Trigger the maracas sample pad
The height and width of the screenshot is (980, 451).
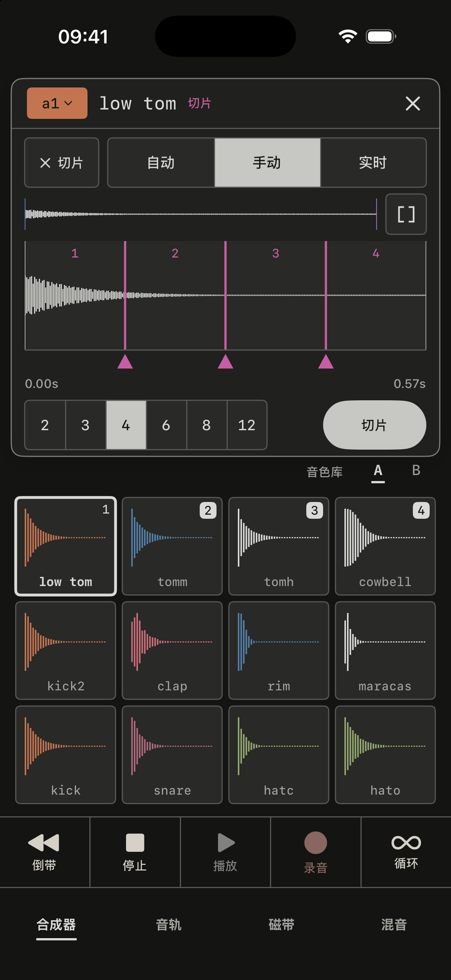(x=385, y=650)
